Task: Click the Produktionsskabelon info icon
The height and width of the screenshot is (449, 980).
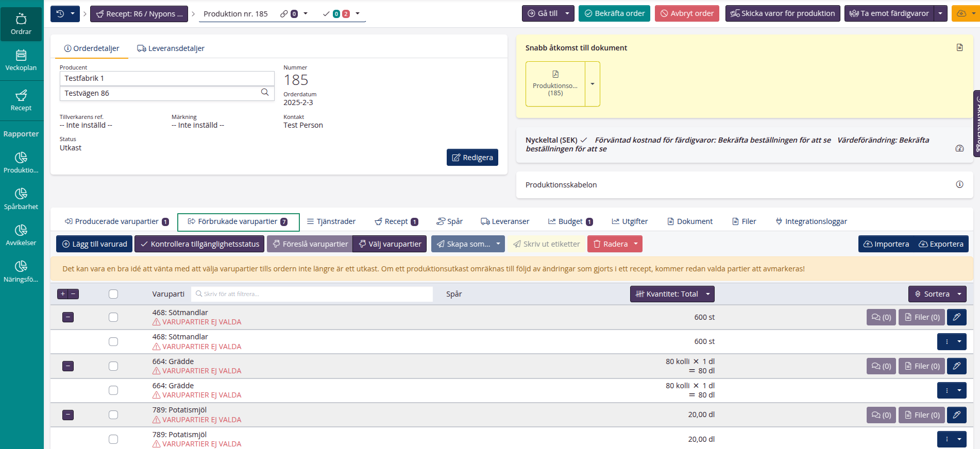Action: tap(959, 184)
